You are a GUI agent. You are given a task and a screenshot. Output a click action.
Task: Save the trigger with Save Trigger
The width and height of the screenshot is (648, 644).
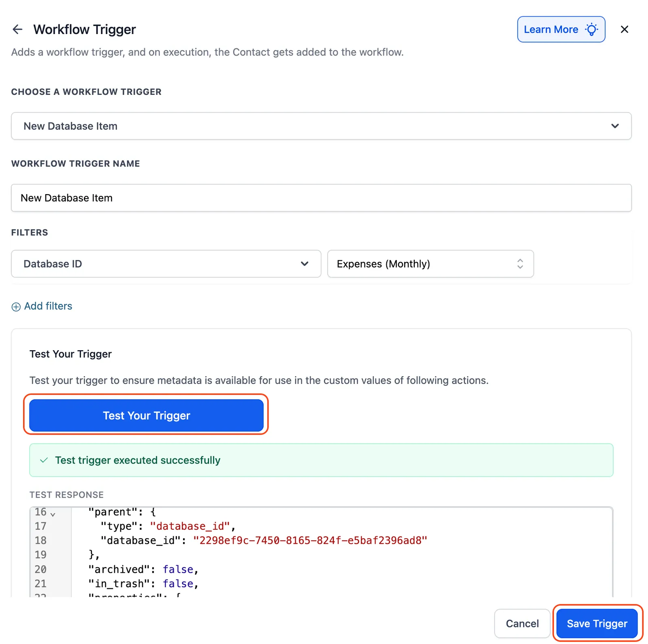click(597, 623)
